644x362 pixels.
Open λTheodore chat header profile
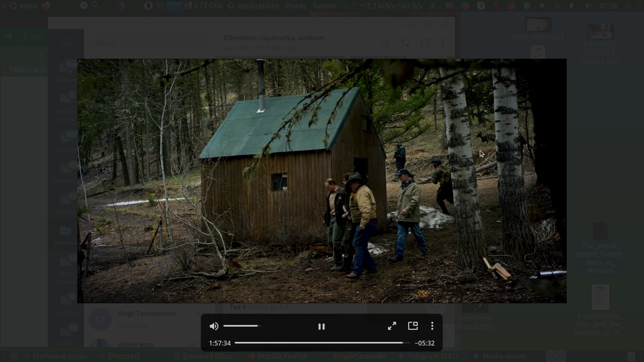(x=274, y=42)
